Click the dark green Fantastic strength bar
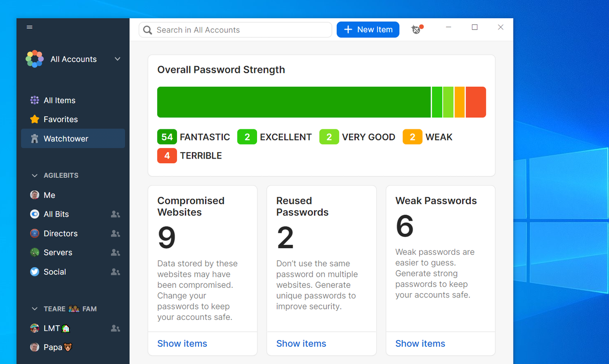The width and height of the screenshot is (609, 364). pyautogui.click(x=294, y=102)
